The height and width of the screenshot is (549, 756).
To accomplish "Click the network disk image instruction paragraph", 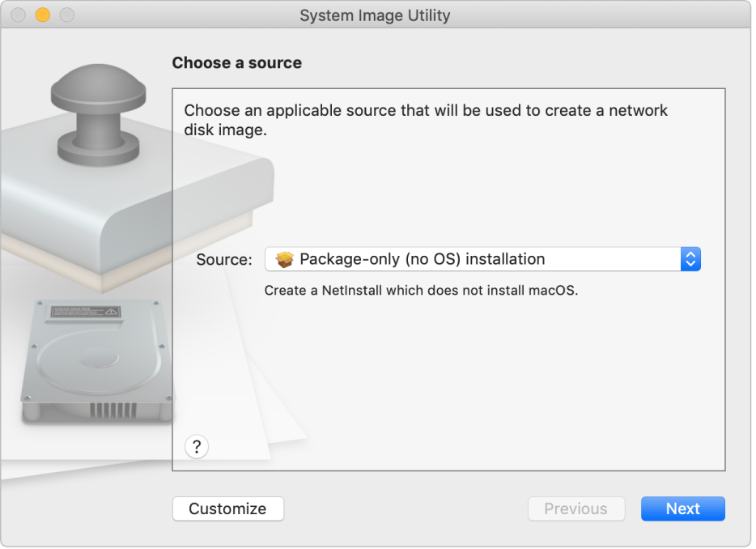I will click(x=426, y=119).
